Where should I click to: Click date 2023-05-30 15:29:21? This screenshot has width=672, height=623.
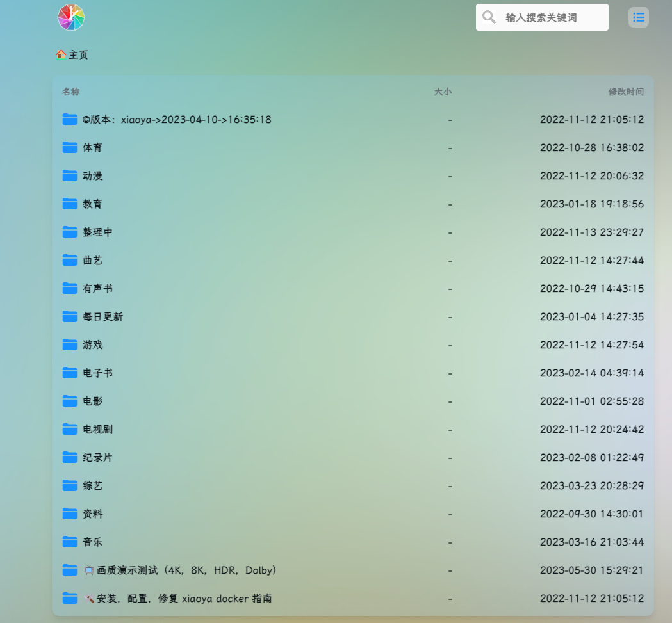(x=592, y=570)
